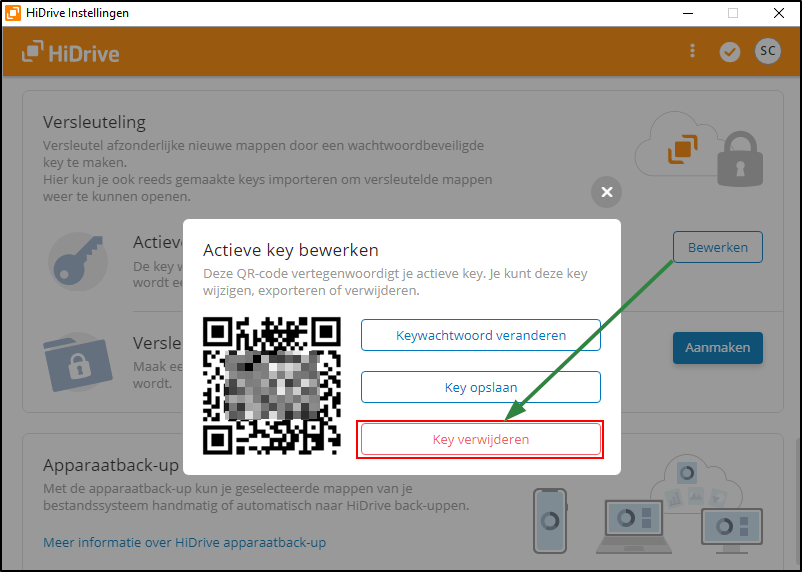Click the HiDrive logo in header
The width and height of the screenshot is (802, 572).
click(x=71, y=52)
